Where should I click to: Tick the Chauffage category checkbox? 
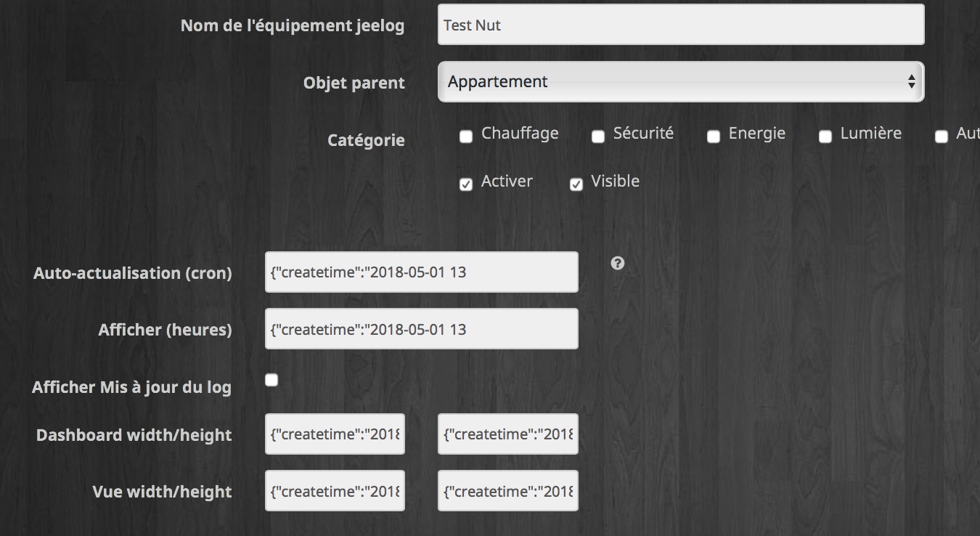466,136
